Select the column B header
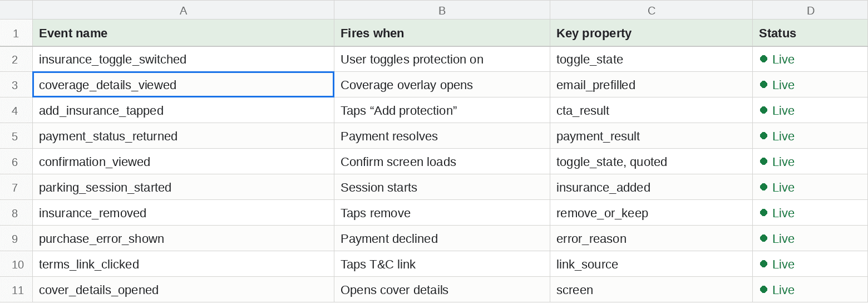The image size is (868, 303). pyautogui.click(x=442, y=10)
